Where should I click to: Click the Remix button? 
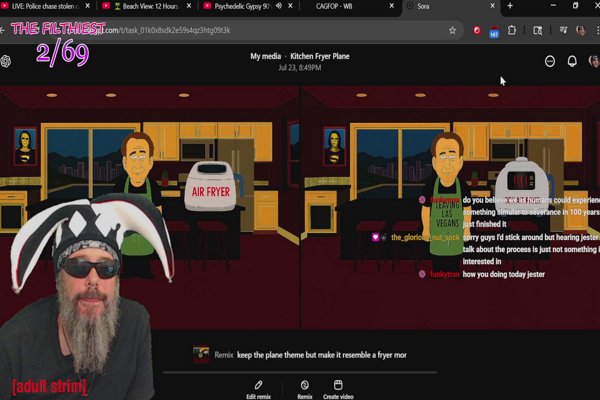(305, 390)
